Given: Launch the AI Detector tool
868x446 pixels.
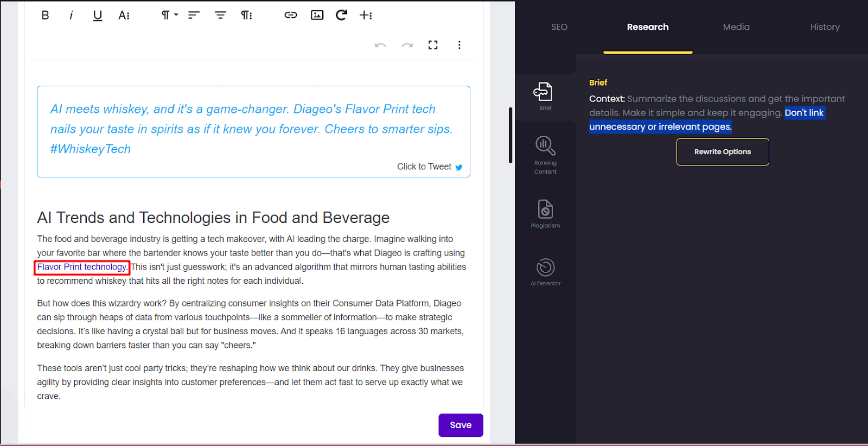Looking at the screenshot, I should (545, 272).
